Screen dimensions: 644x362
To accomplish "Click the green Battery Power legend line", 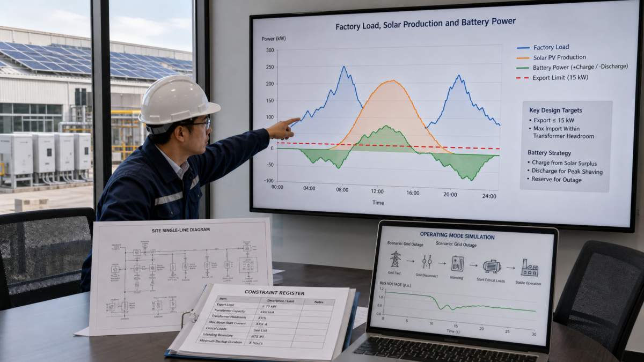I will pos(523,68).
